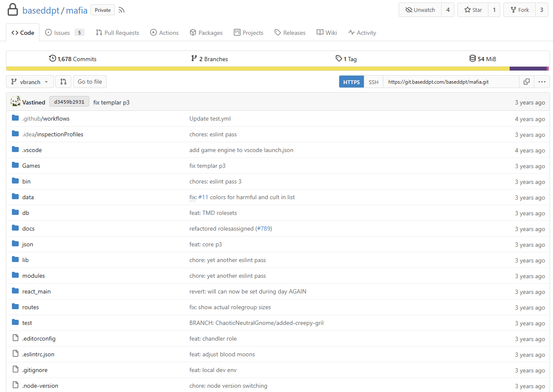This screenshot has width=553, height=392.
Task: Click the .github folder icon
Action: pos(16,118)
